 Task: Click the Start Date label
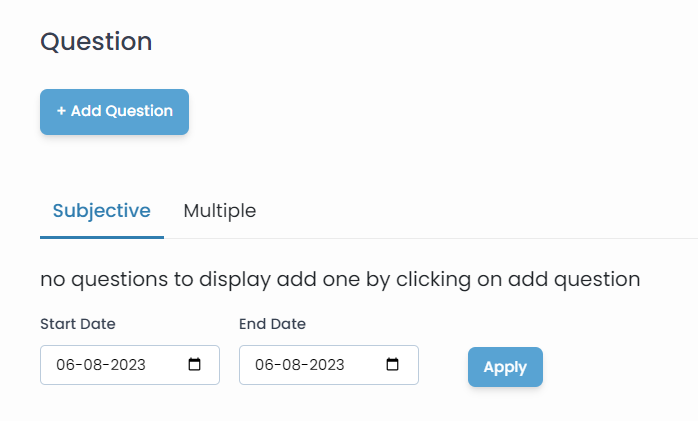pos(78,324)
